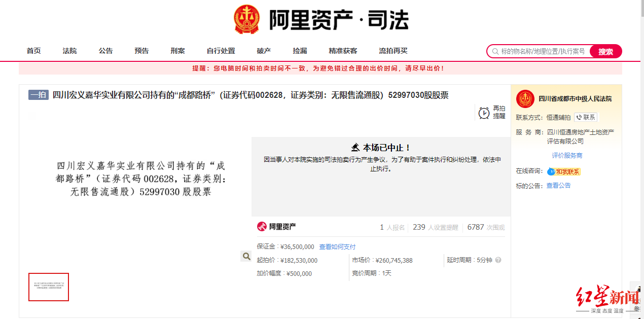The image size is (644, 319).
Task: Click the red 搜索 search button
Action: 606,51
